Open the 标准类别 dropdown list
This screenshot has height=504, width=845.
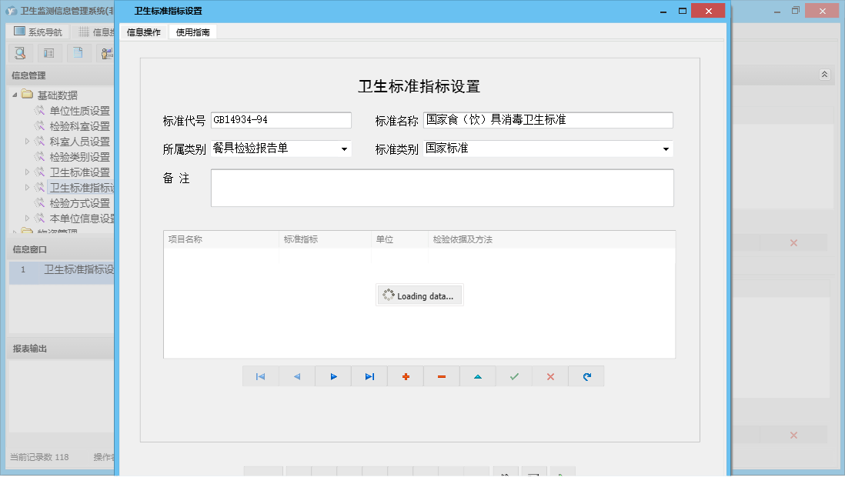(x=666, y=149)
